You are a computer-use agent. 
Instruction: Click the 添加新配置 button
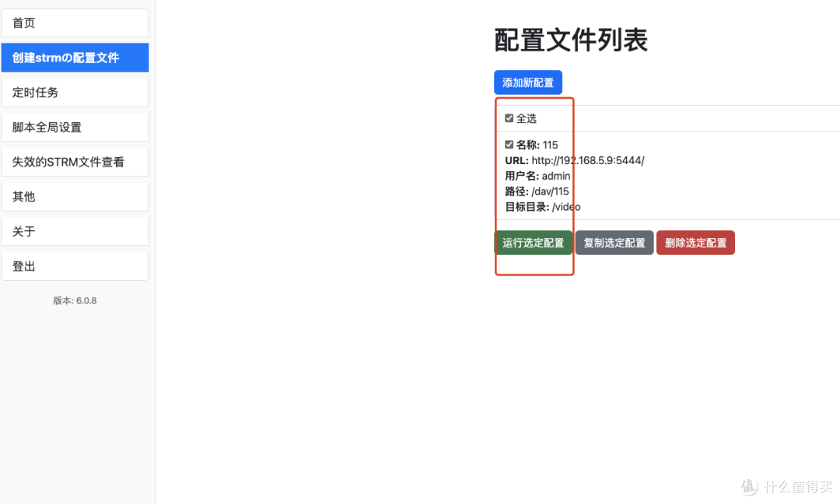[x=527, y=82]
